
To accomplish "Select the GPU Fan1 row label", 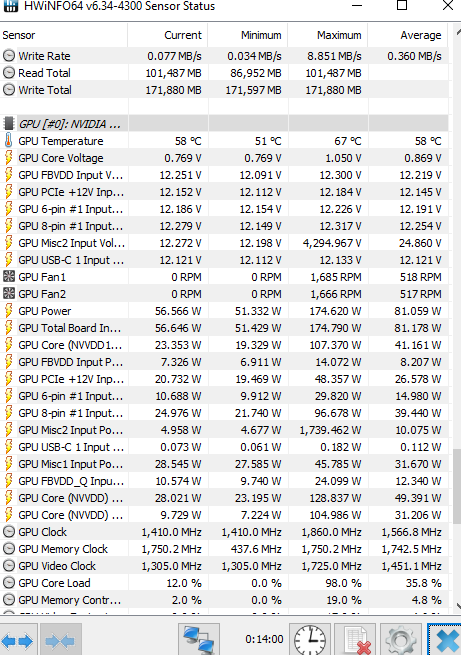I will pyautogui.click(x=42, y=277).
